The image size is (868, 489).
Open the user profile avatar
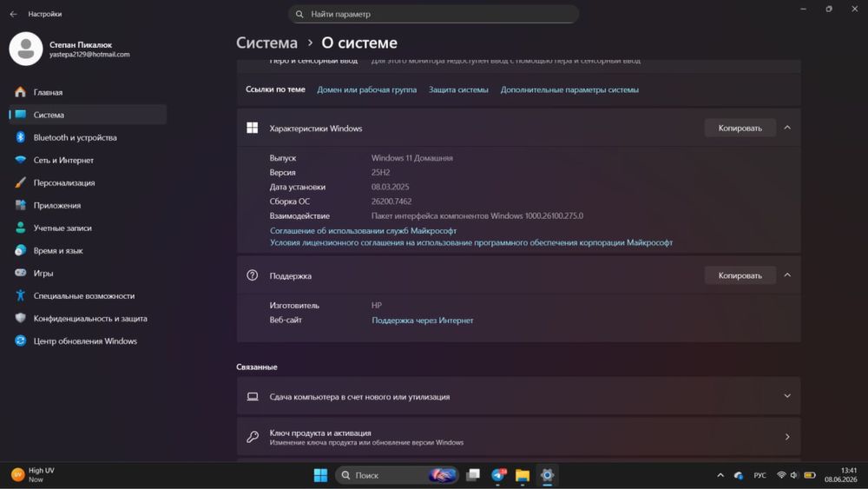pos(25,49)
